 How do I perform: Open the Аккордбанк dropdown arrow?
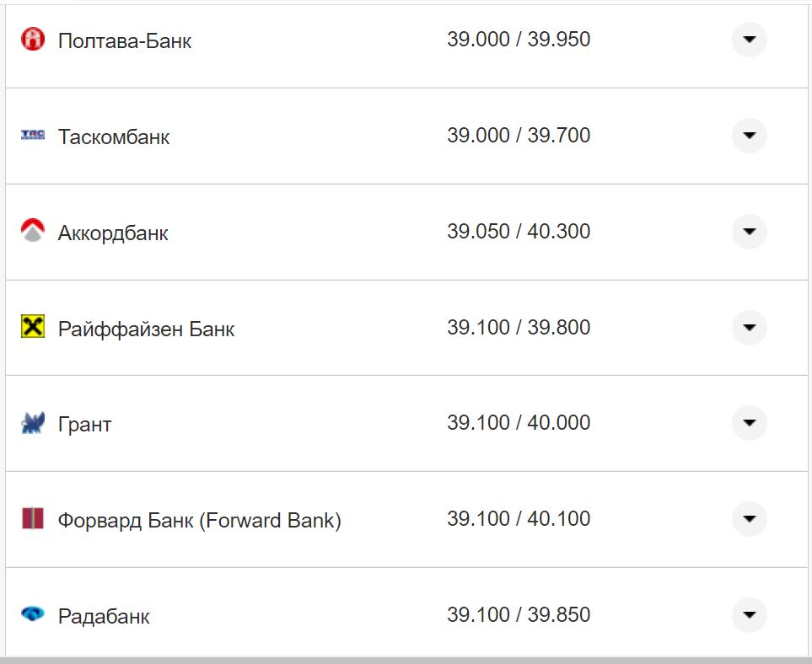coord(749,231)
